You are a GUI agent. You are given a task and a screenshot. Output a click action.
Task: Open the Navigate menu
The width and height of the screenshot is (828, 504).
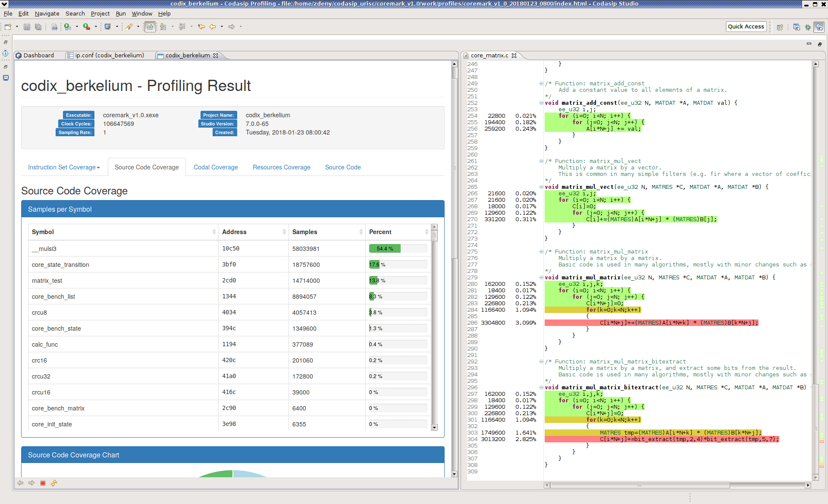[47, 13]
